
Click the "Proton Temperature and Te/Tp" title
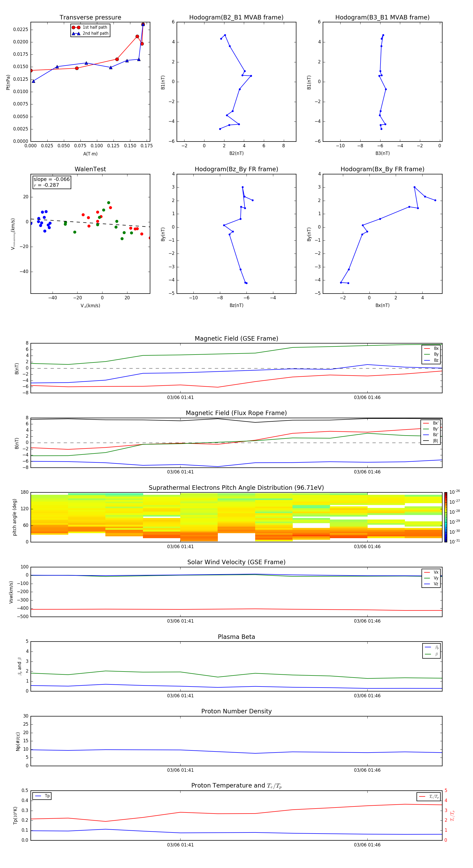point(236,786)
